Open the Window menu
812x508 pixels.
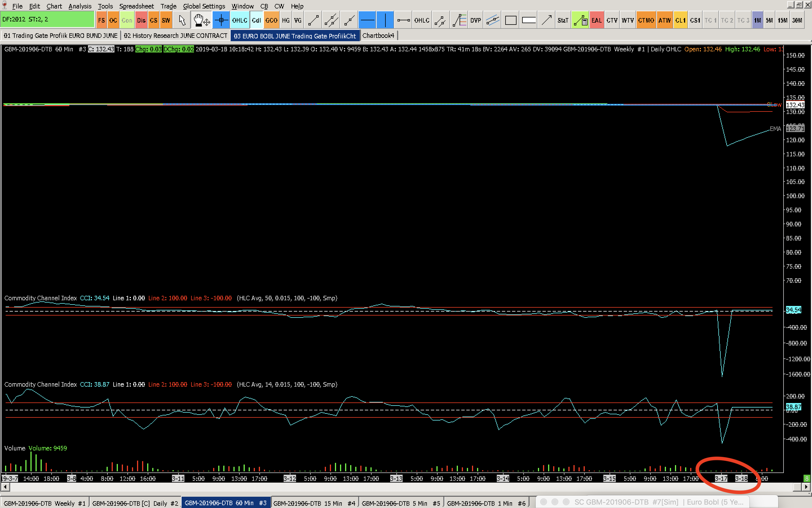pyautogui.click(x=242, y=6)
